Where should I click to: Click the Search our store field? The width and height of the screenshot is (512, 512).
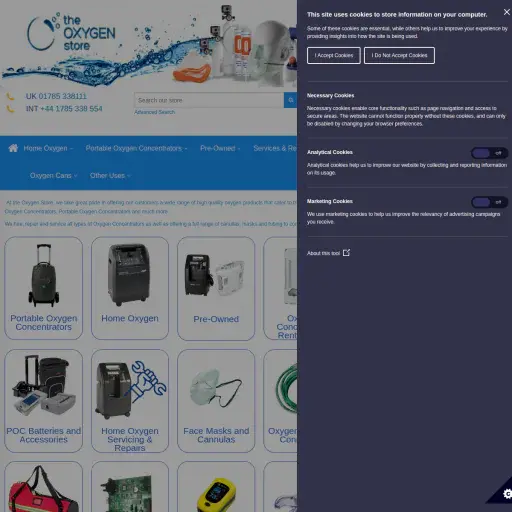point(209,100)
